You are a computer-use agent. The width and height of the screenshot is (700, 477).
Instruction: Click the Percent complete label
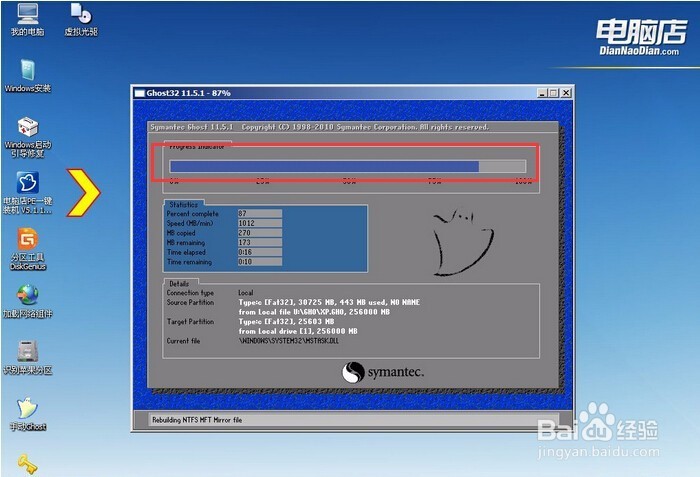click(192, 214)
